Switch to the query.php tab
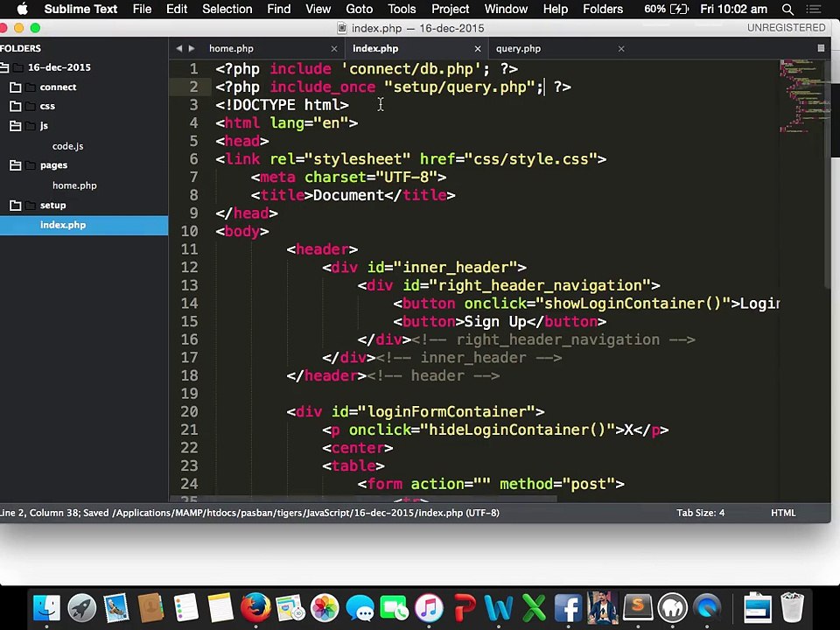The width and height of the screenshot is (840, 630). 518,49
